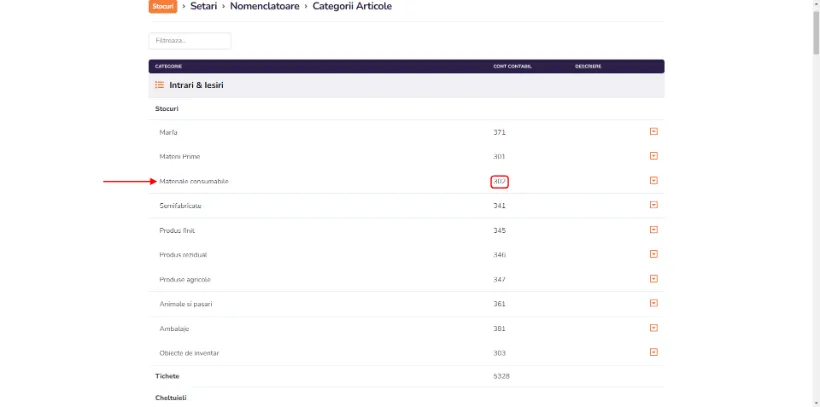Select the Stocuri group row
Viewport: 820px width, 407px height.
(x=406, y=109)
